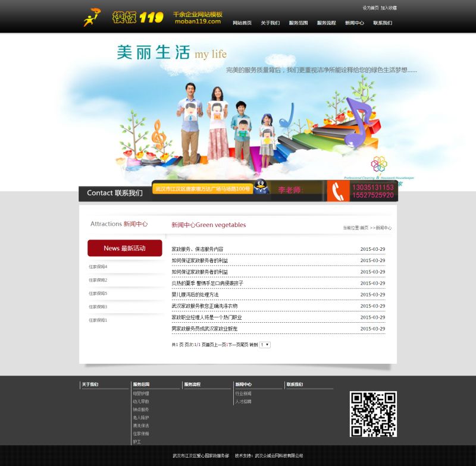
Task: Click footer heading 新闻中心
Action: coord(243,385)
